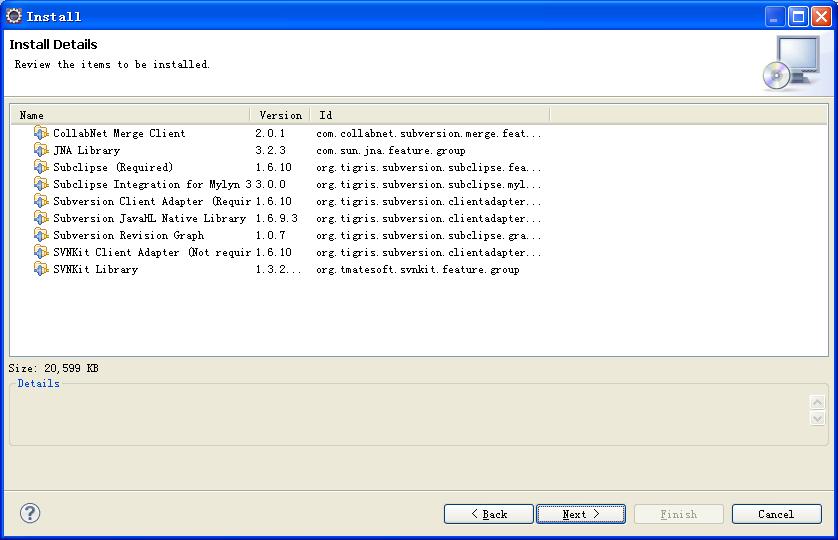Click the Eclipse icon in title bar
This screenshot has width=838, height=540.
[x=14, y=16]
